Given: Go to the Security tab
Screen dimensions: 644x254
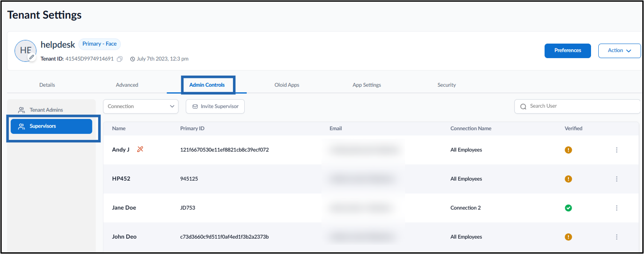Looking at the screenshot, I should click(447, 85).
